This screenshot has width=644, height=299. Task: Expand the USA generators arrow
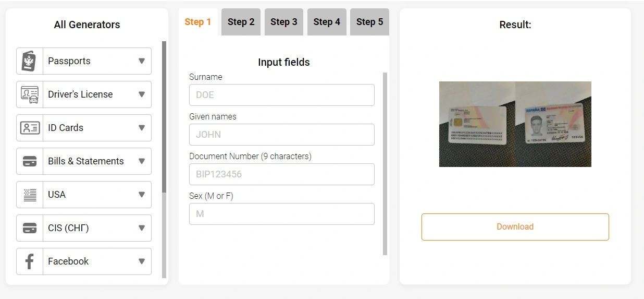pyautogui.click(x=141, y=195)
